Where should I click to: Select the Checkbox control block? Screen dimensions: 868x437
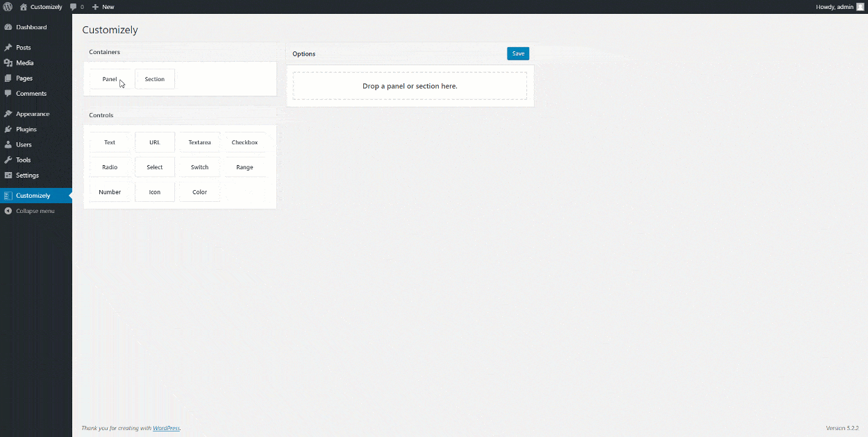(244, 142)
